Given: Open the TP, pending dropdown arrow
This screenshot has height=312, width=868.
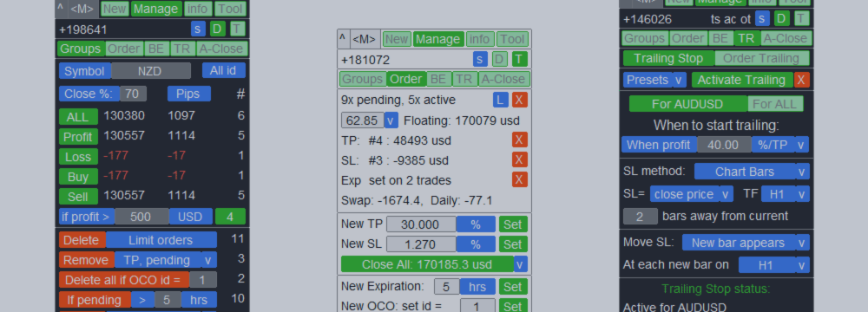Looking at the screenshot, I should pyautogui.click(x=208, y=260).
